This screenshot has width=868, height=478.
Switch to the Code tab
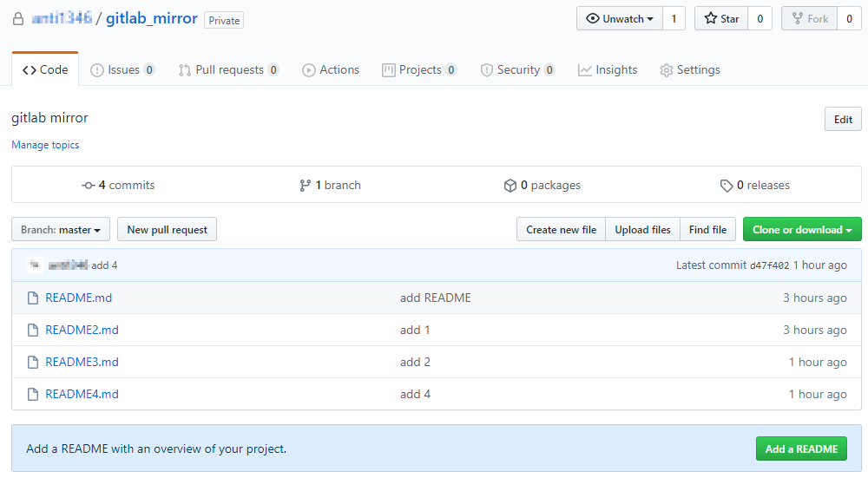tap(45, 69)
